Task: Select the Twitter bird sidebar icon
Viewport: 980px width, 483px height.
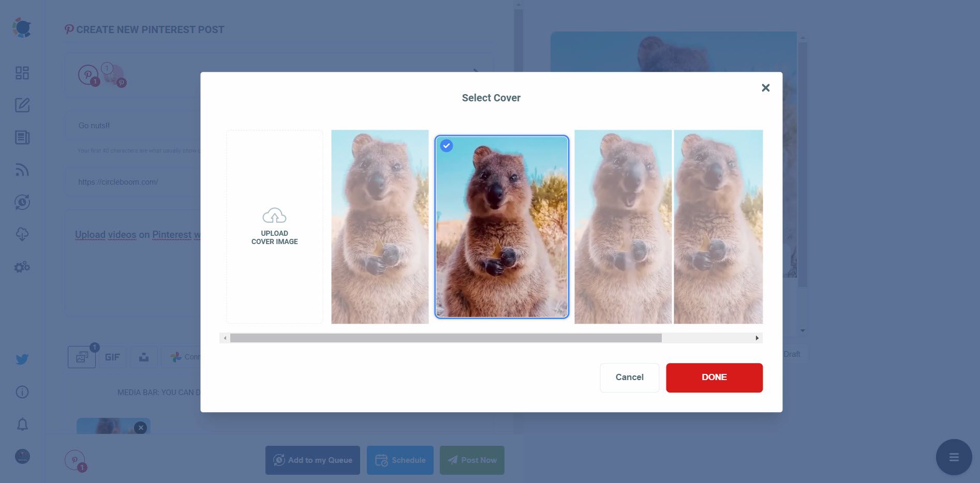Action: (22, 359)
